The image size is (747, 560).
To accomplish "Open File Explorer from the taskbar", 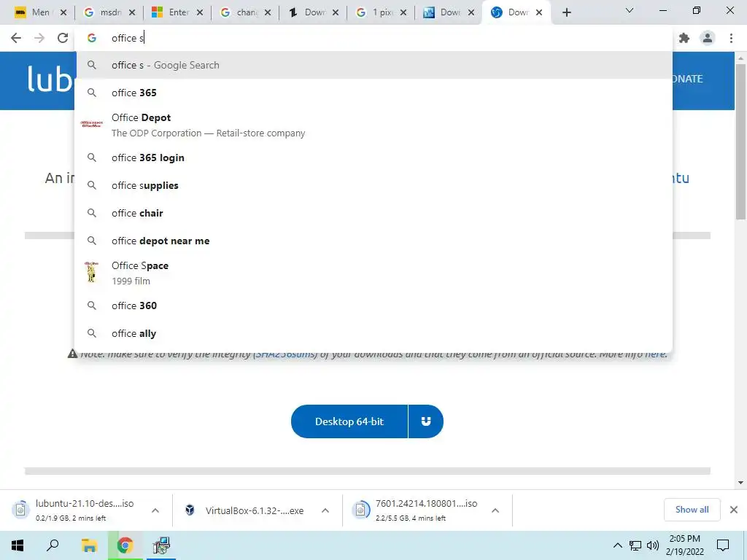I will [89, 545].
